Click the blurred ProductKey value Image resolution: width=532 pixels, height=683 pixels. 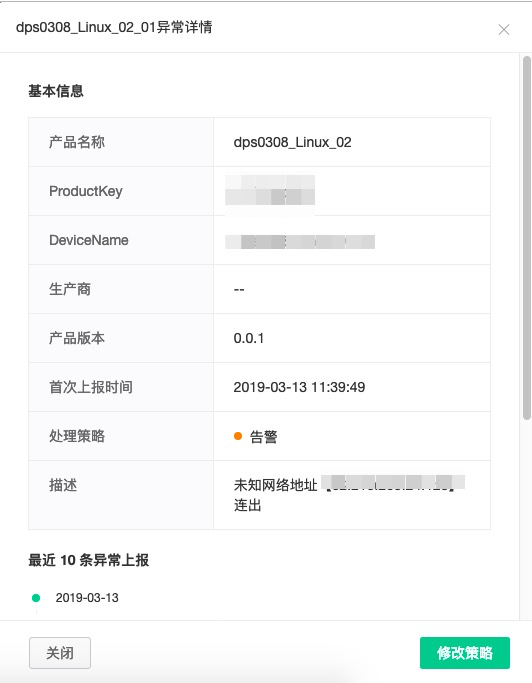pyautogui.click(x=270, y=190)
